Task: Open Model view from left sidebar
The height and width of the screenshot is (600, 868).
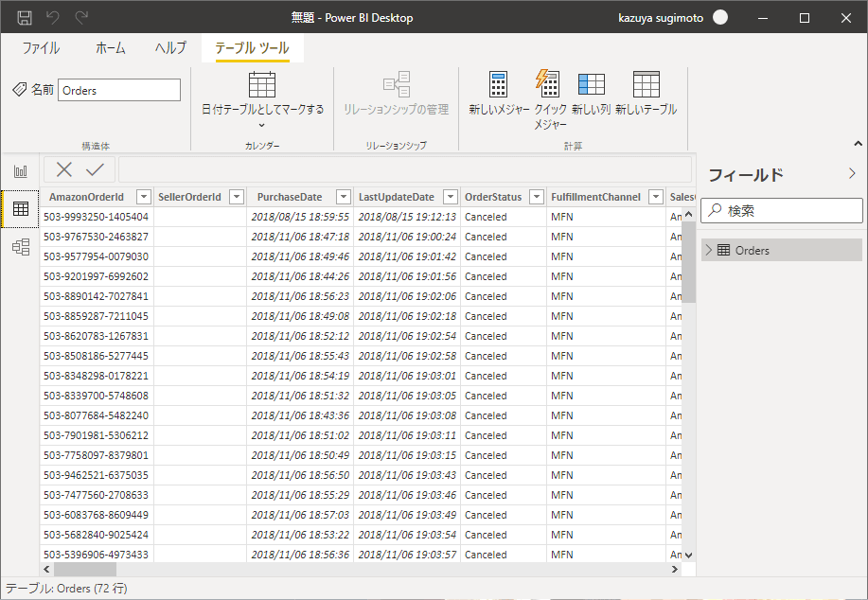Action: [x=20, y=247]
